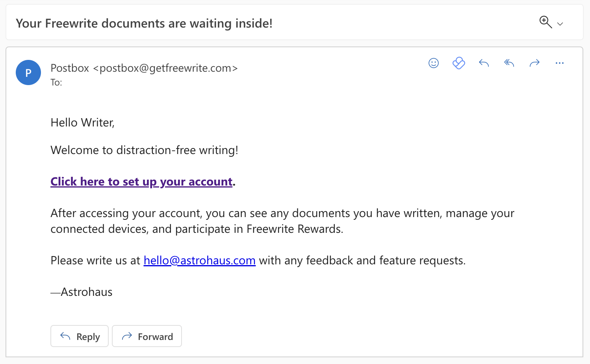Viewport: 590px width, 364px height.
Task: Click the hello@astrohaus.com email link
Action: 200,260
